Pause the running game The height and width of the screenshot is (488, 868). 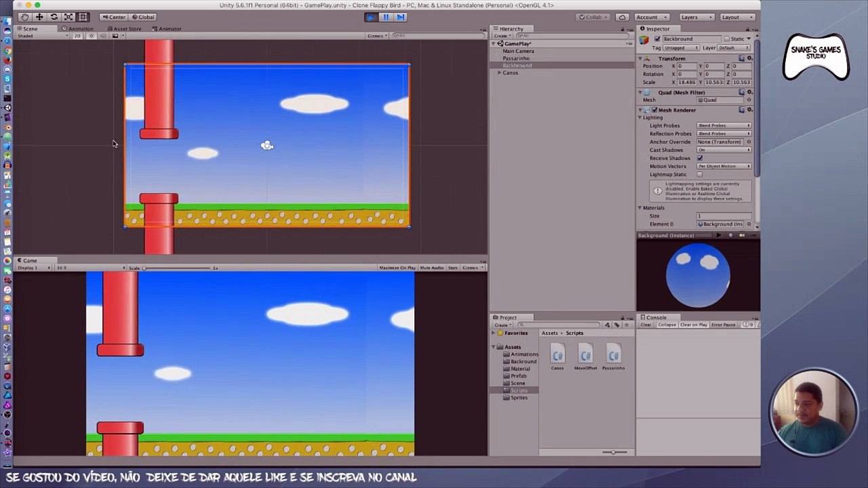point(386,17)
